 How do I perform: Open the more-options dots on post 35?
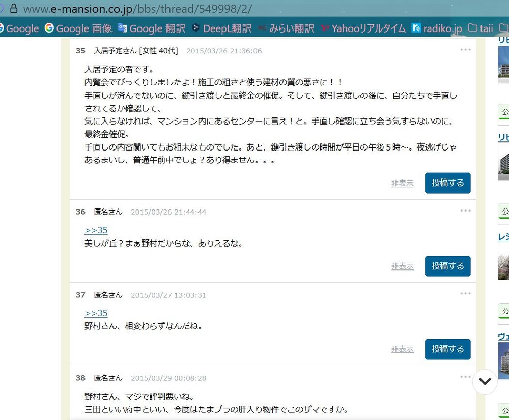(465, 50)
